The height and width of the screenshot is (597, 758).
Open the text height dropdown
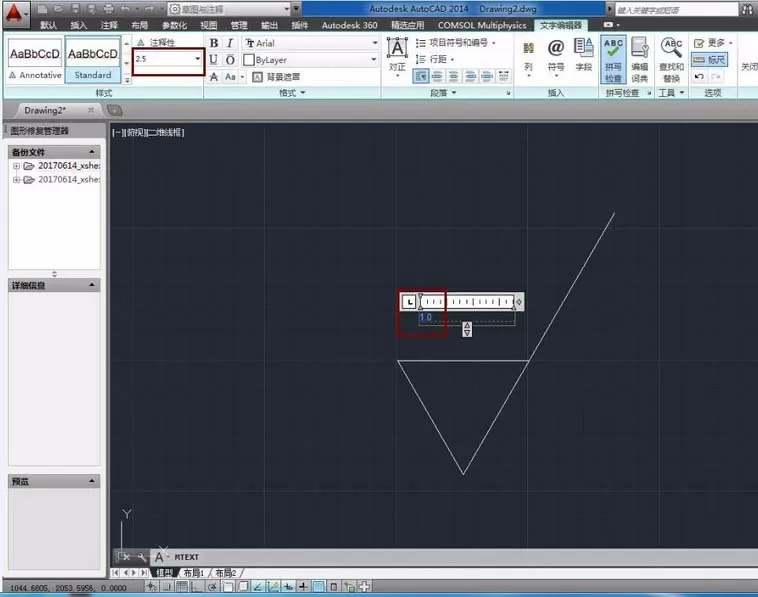click(197, 58)
